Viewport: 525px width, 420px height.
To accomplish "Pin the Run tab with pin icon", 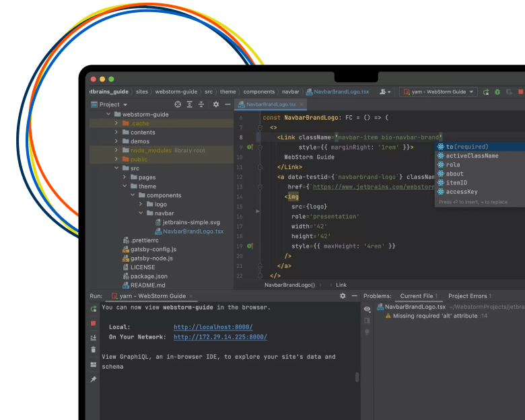I will pos(94,379).
